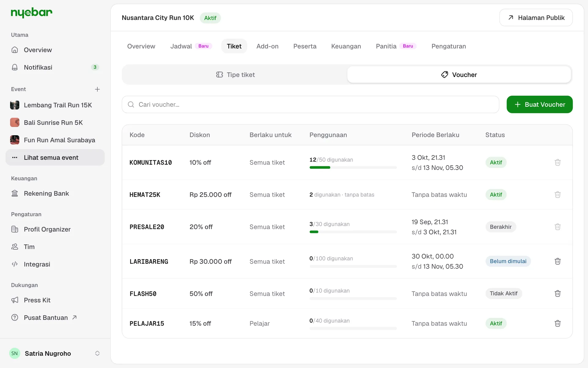
Task: Open the Overview tab
Action: pos(141,46)
